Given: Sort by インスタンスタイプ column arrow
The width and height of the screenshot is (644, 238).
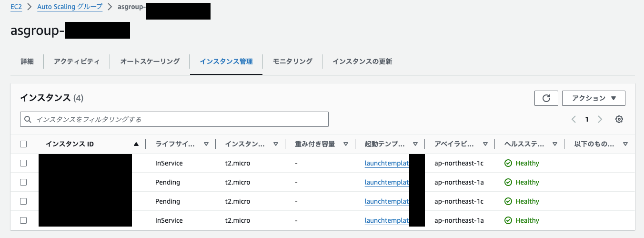Looking at the screenshot, I should pyautogui.click(x=275, y=144).
